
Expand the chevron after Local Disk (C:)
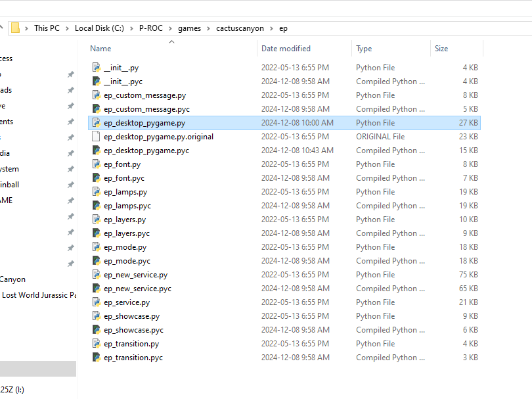pos(131,28)
